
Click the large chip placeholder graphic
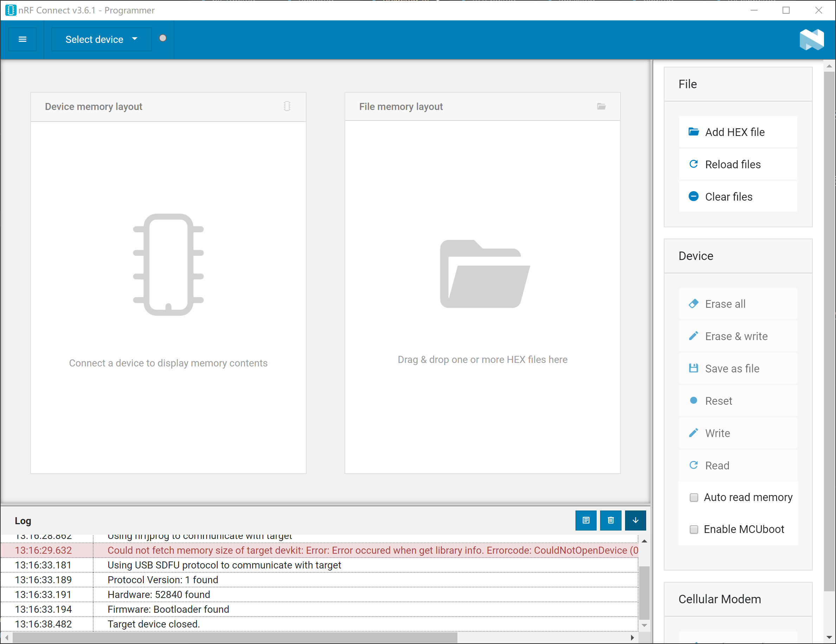point(168,265)
